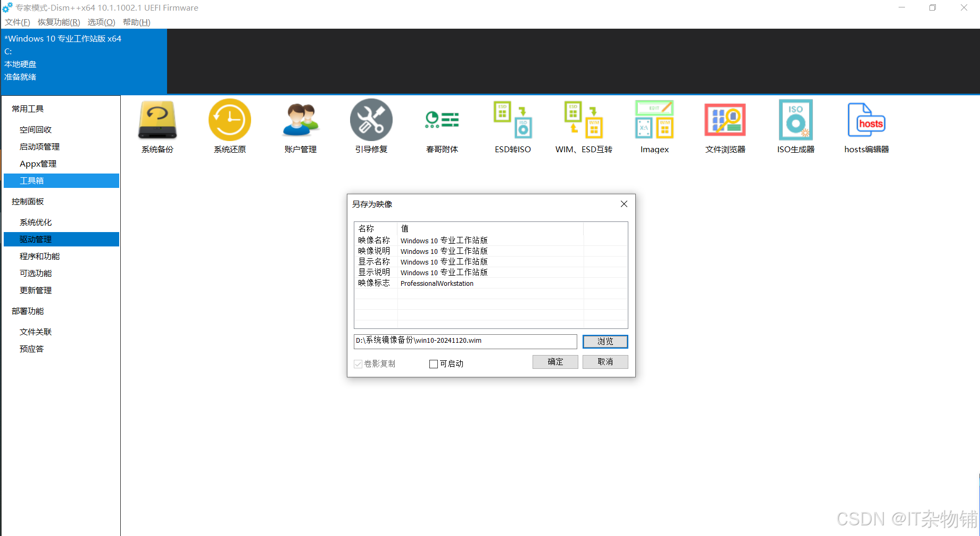Screen dimensions: 980x536
Task: Close the 另存为映像 dialog
Action: 624,204
